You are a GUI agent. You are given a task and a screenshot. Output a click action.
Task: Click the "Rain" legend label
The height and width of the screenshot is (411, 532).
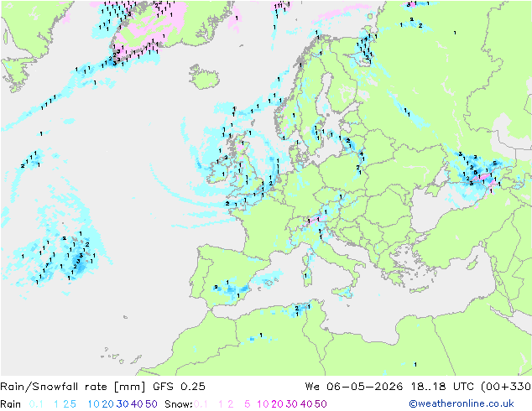(x=11, y=404)
